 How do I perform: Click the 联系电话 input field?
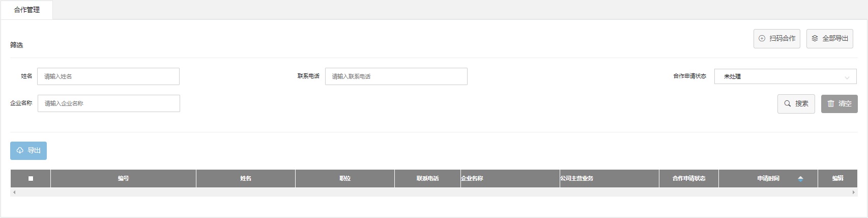tap(396, 77)
